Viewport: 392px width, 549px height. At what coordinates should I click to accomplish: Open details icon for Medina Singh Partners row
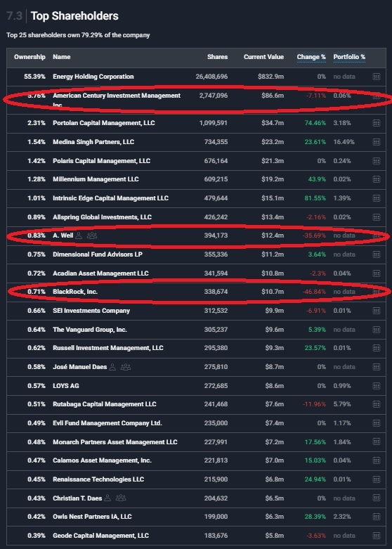click(x=377, y=142)
